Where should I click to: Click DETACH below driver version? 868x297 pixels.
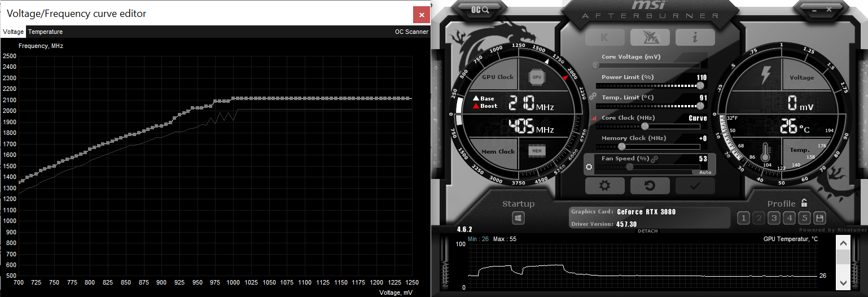click(647, 231)
